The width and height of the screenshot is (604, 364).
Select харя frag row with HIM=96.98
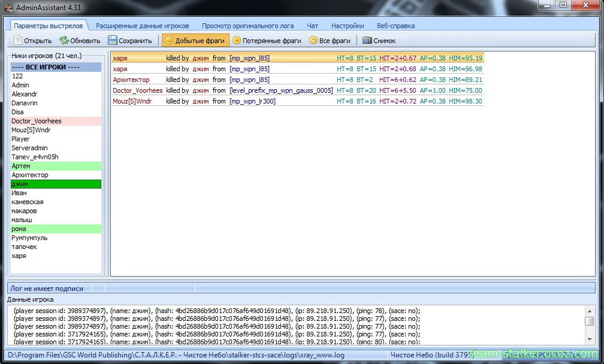coord(298,69)
